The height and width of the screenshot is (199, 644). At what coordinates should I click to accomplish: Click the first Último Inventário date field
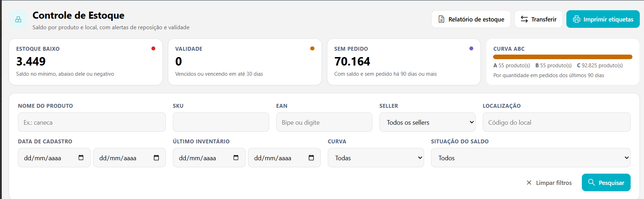(209, 158)
